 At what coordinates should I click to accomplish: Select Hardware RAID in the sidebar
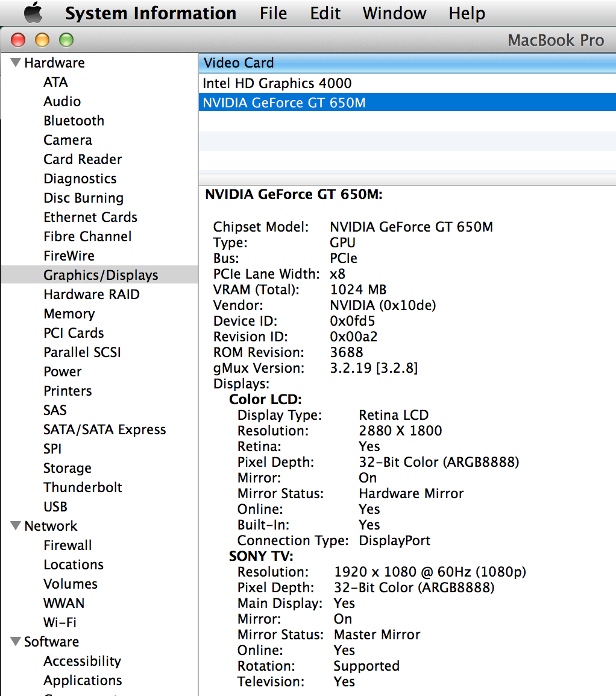[92, 294]
